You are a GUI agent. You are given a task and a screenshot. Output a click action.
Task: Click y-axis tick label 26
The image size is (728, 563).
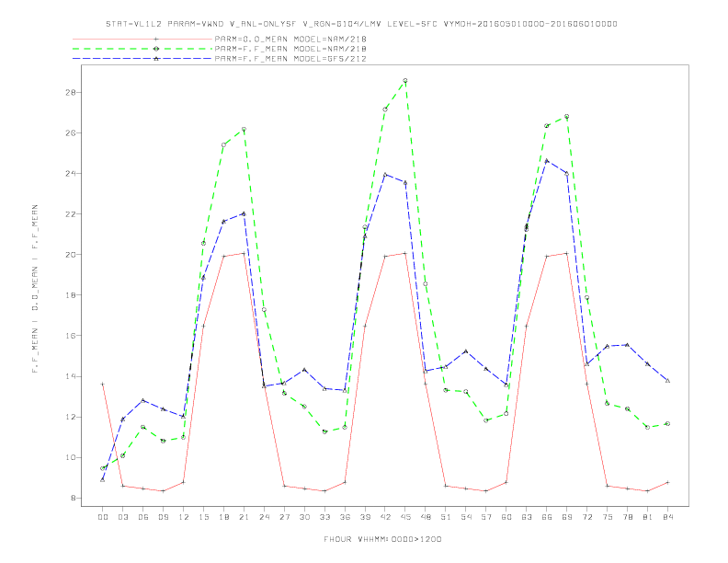[71, 132]
